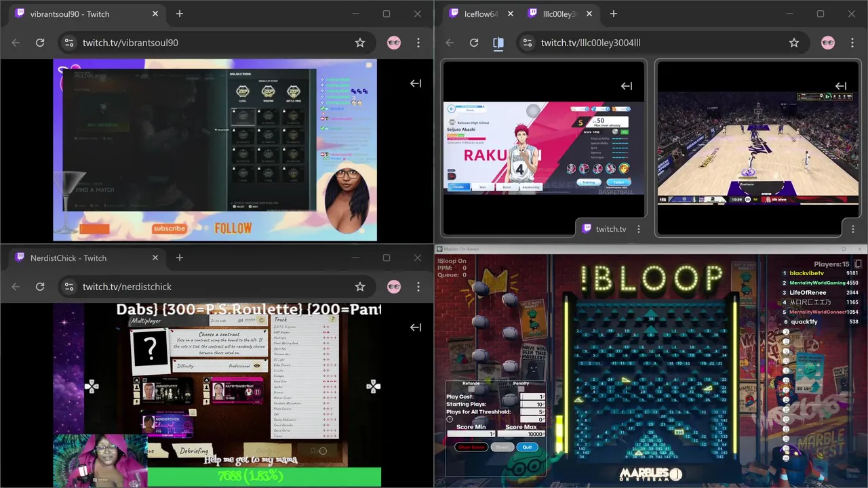The image size is (868, 488).
Task: Open Chrome menu in NerdistChick window
Action: coord(418,287)
